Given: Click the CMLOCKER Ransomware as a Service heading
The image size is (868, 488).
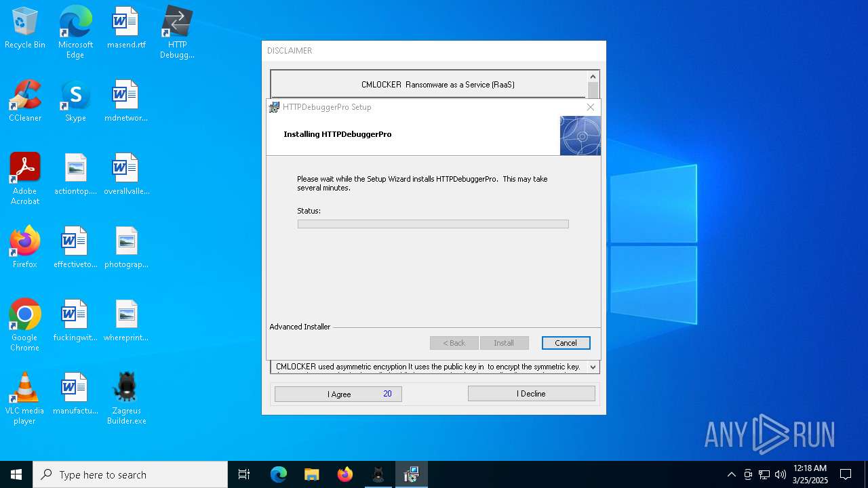Looking at the screenshot, I should point(438,85).
